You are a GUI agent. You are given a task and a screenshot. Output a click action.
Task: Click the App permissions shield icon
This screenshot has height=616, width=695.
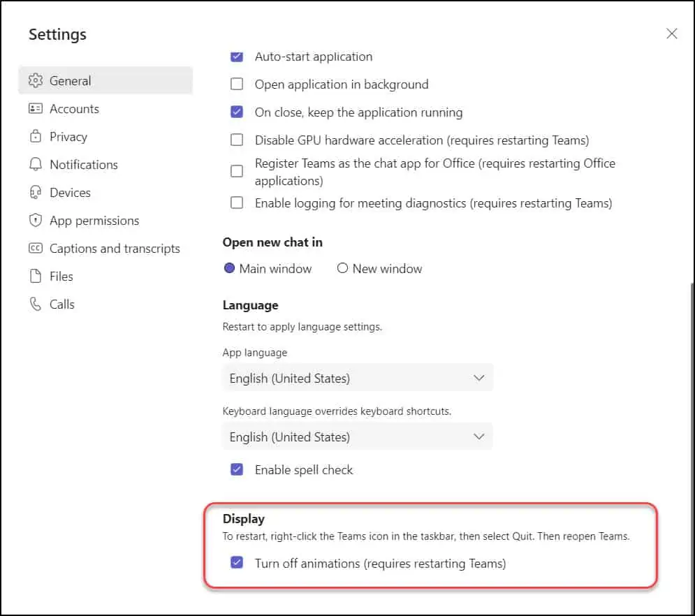[36, 221]
